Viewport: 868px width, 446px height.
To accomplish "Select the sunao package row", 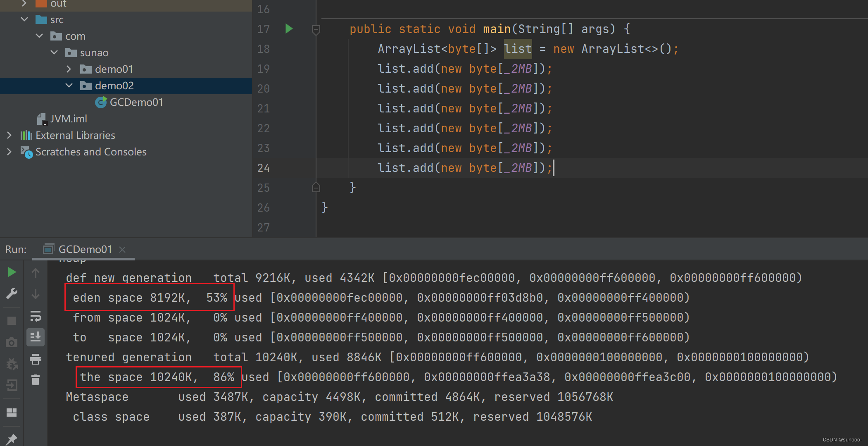I will [x=126, y=52].
